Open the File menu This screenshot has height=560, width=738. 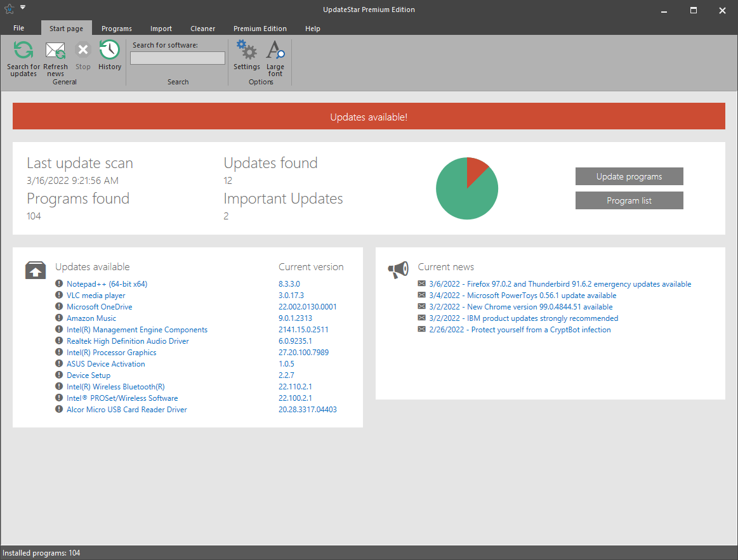tap(19, 29)
